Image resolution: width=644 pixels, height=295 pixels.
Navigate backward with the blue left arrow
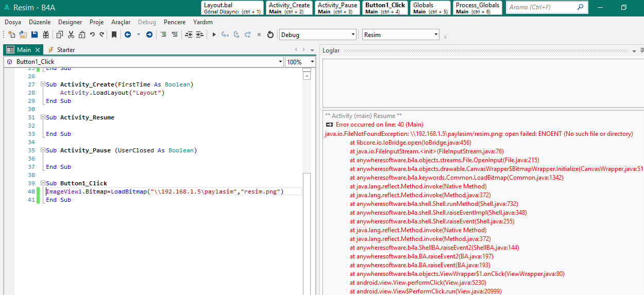(127, 34)
